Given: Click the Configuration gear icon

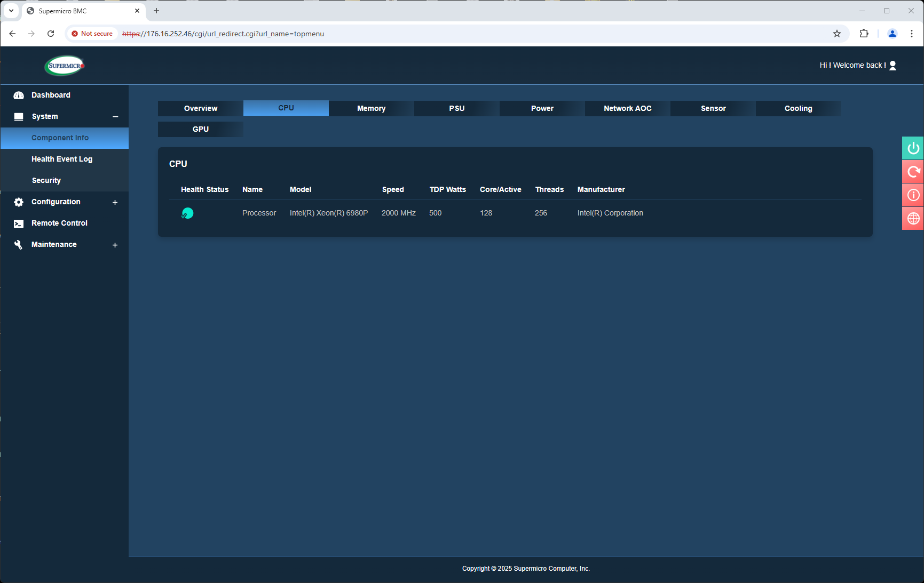Looking at the screenshot, I should click(19, 202).
